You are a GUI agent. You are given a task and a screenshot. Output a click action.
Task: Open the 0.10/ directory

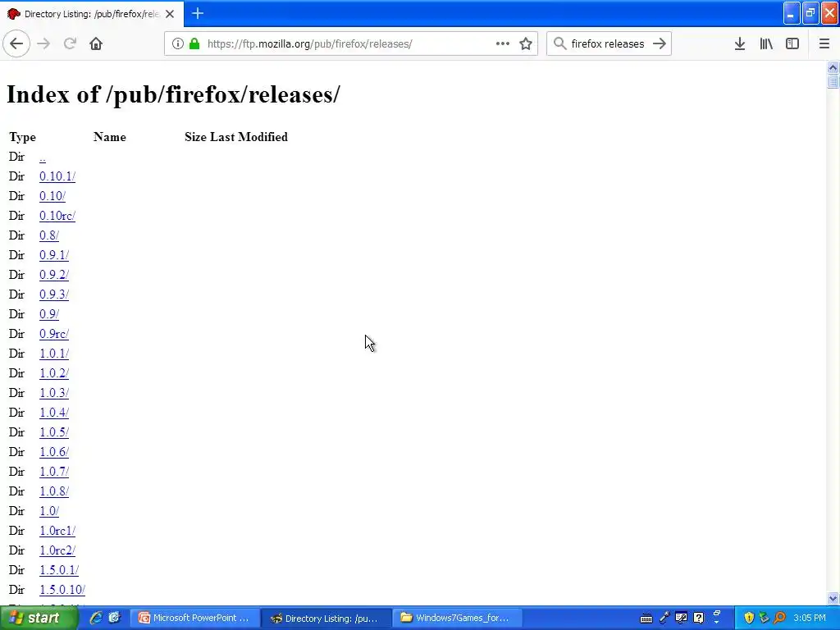point(52,196)
